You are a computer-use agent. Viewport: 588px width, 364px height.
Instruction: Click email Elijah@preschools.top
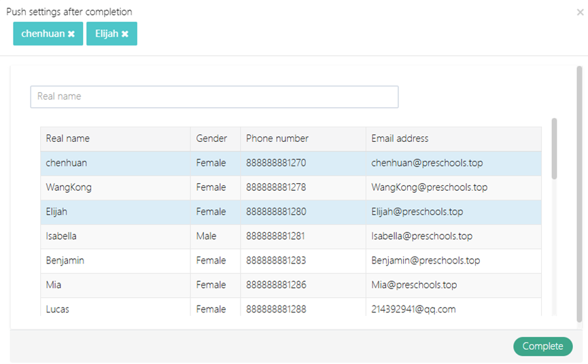417,212
